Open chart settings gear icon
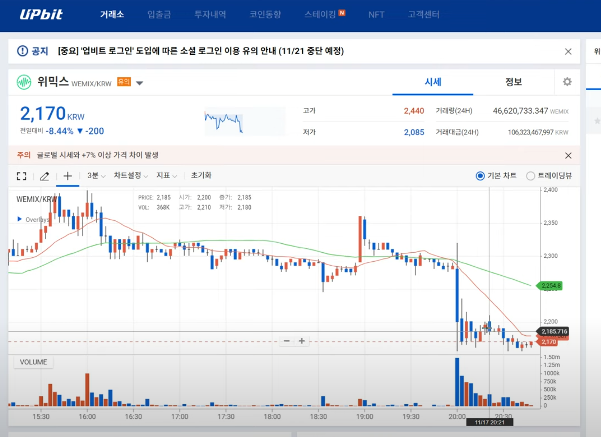 [x=567, y=82]
